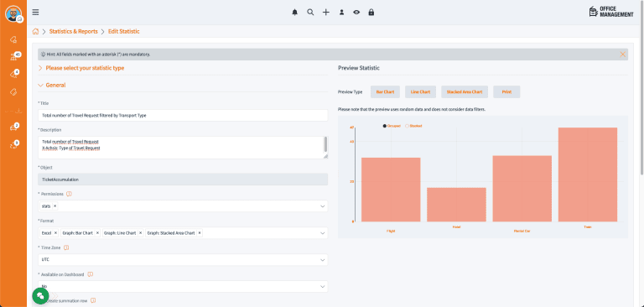644x307 pixels.
Task: Switch preview to Line Chart
Action: coord(420,91)
